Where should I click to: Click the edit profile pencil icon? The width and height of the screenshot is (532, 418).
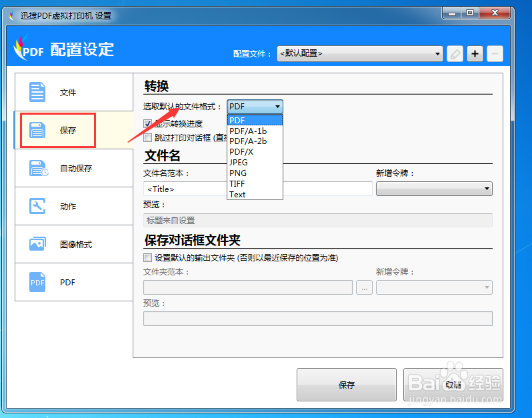coord(455,53)
